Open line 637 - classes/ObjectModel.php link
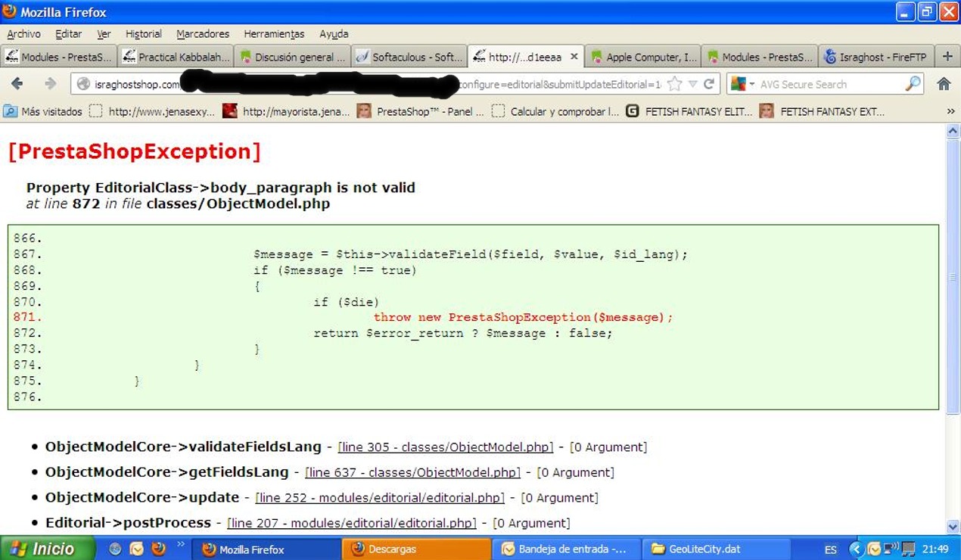Viewport: 961px width, 560px height. click(x=412, y=472)
